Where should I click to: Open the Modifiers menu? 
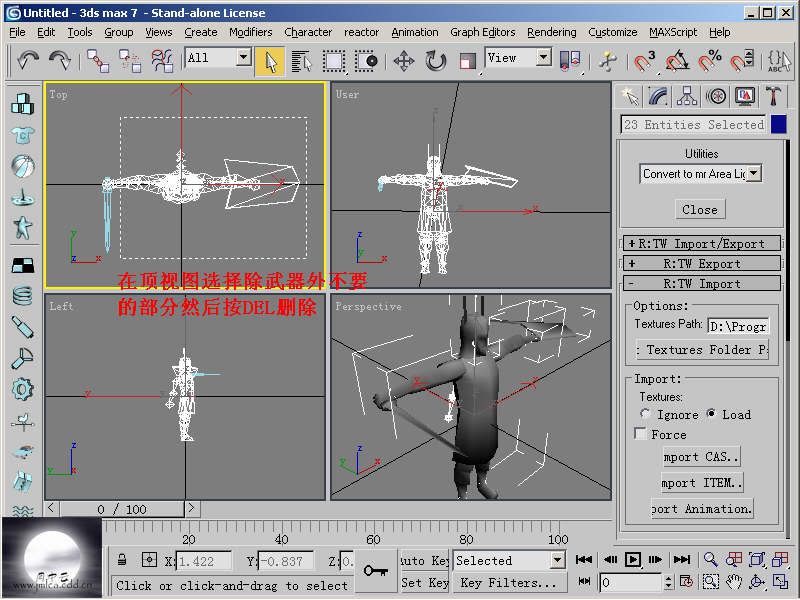click(250, 32)
